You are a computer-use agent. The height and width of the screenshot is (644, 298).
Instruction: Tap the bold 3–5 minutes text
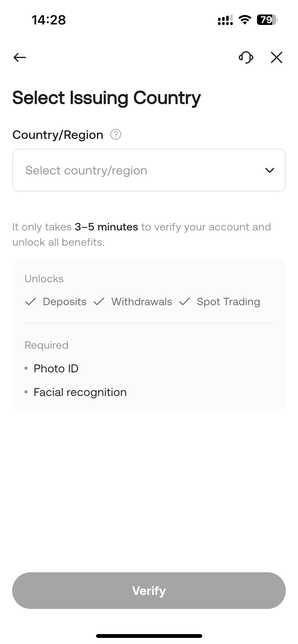tap(106, 227)
